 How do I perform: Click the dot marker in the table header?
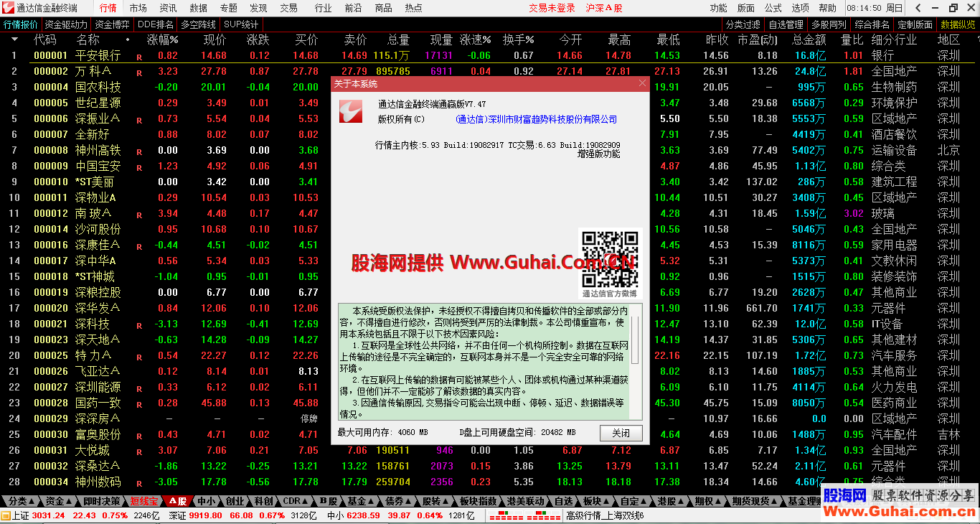127,39
